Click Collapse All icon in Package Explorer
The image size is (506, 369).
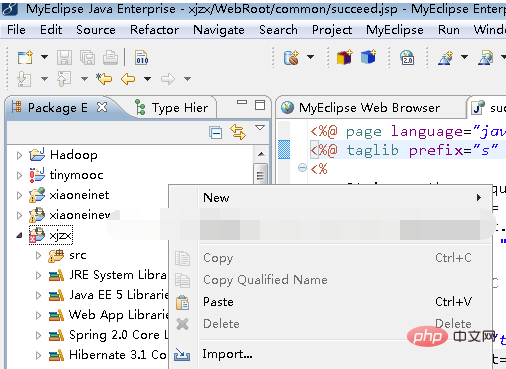point(216,132)
